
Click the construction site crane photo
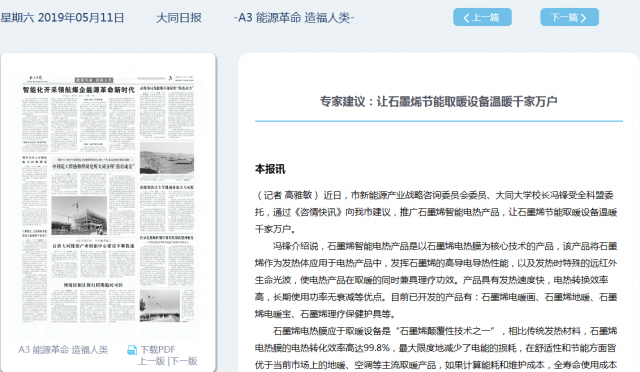pos(79,216)
